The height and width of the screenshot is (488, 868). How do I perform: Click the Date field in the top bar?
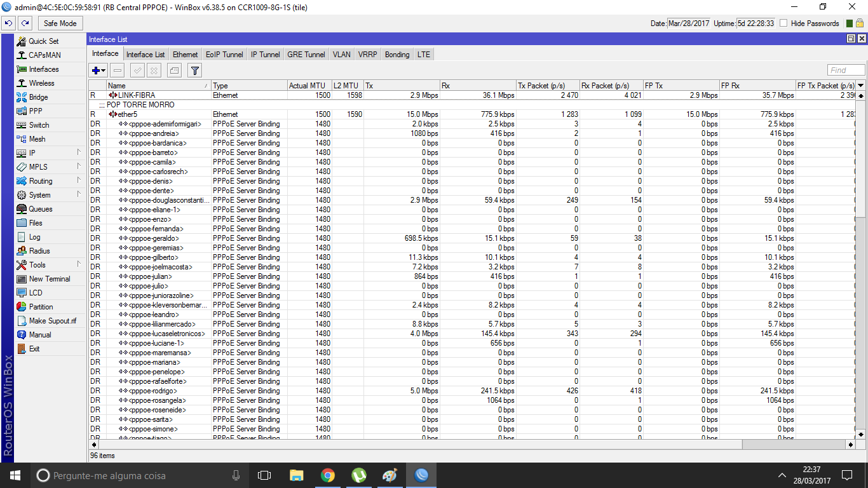pos(689,24)
